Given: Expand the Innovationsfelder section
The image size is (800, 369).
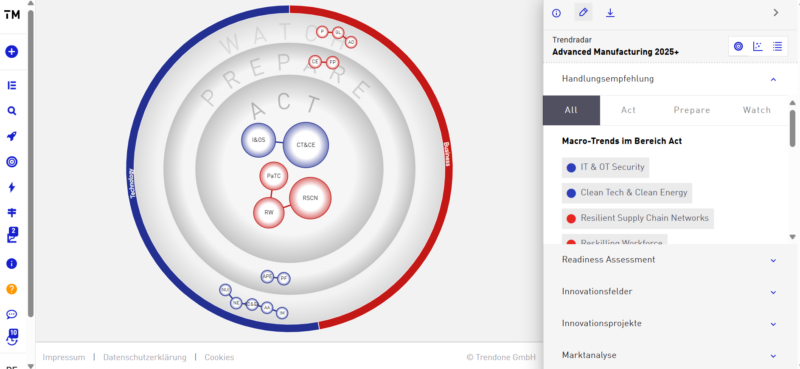Looking at the screenshot, I should [669, 292].
